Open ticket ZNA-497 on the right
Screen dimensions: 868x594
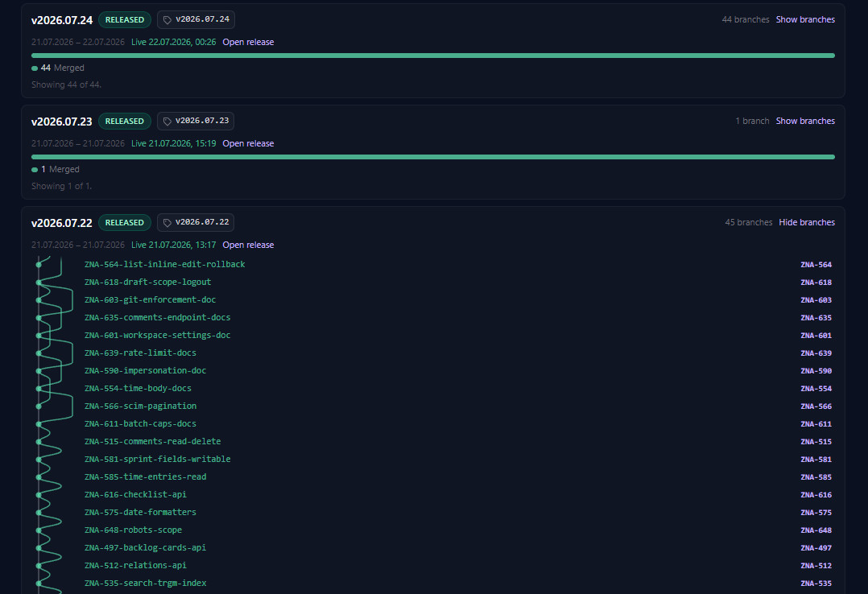816,548
